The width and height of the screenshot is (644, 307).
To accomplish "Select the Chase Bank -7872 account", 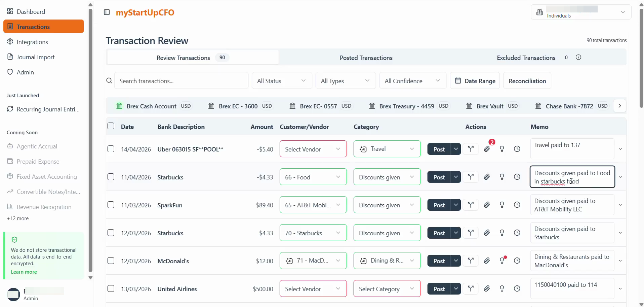I will pyautogui.click(x=572, y=106).
